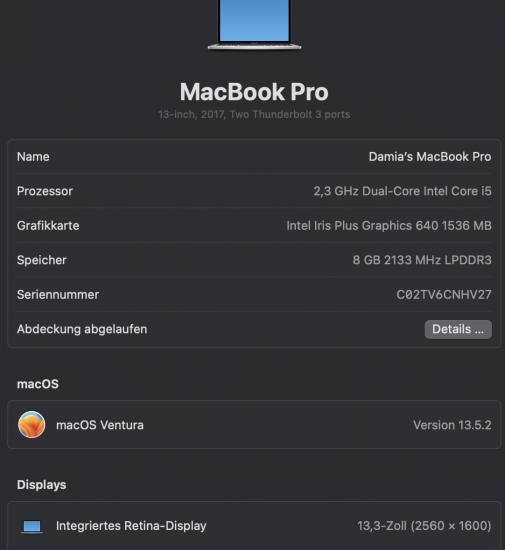The width and height of the screenshot is (505, 550).
Task: Click the macOS Ventura logo icon
Action: pyautogui.click(x=32, y=424)
